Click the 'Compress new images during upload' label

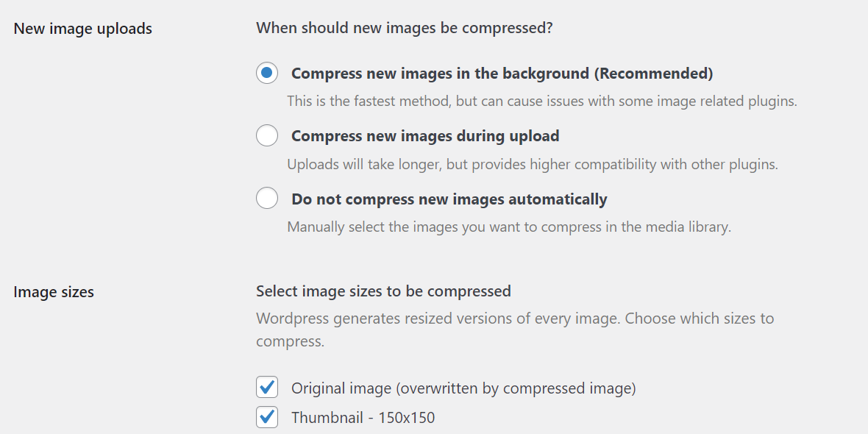pyautogui.click(x=425, y=136)
